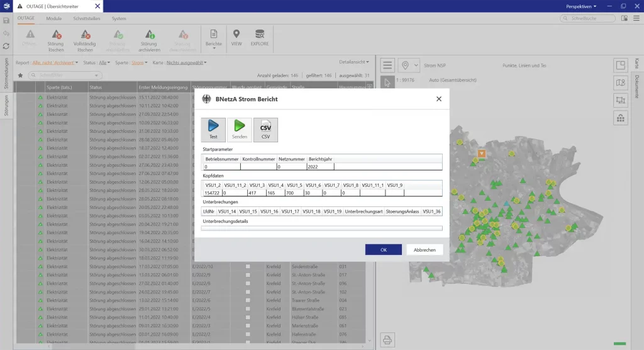Viewport: 644px width, 350px height.
Task: Switch to the Module ribbon tab
Action: tap(54, 18)
